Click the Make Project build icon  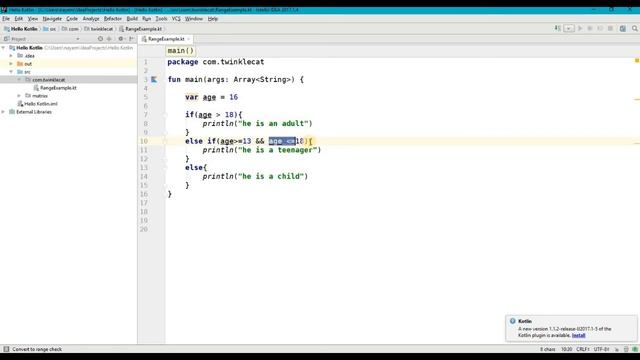[x=558, y=29]
